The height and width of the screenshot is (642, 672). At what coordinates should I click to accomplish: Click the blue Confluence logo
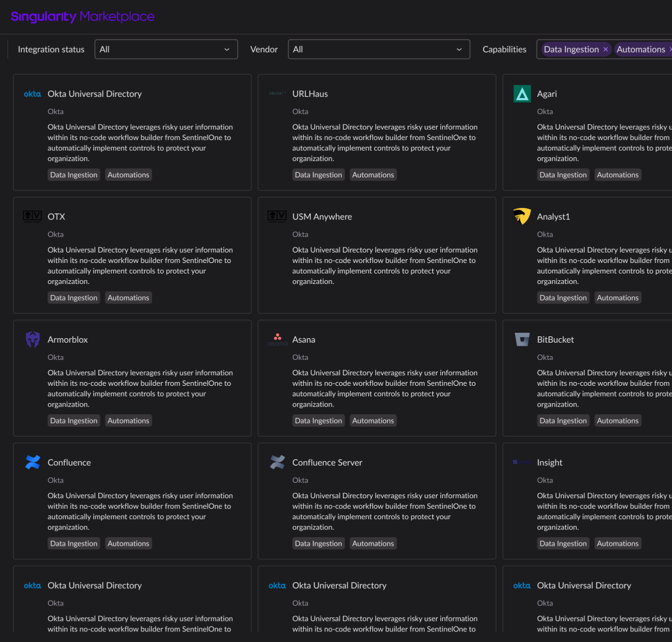[x=33, y=462]
